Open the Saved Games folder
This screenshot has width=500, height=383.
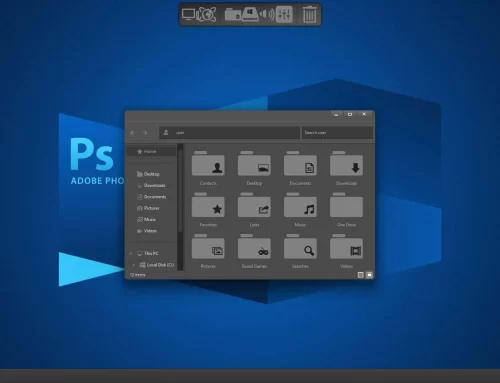pyautogui.click(x=254, y=251)
